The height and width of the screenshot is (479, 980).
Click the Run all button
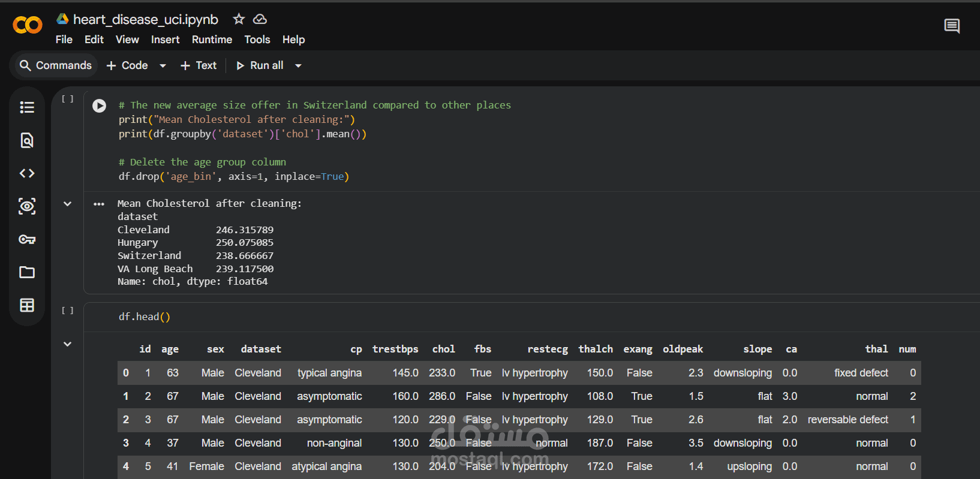coord(260,65)
